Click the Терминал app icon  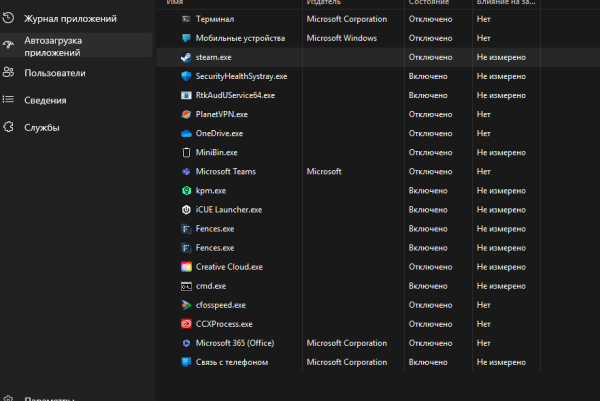pyautogui.click(x=186, y=19)
